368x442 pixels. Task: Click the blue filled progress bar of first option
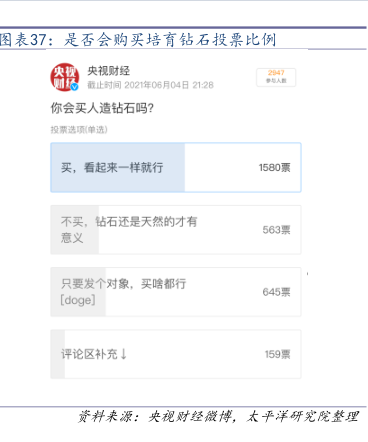pos(118,167)
